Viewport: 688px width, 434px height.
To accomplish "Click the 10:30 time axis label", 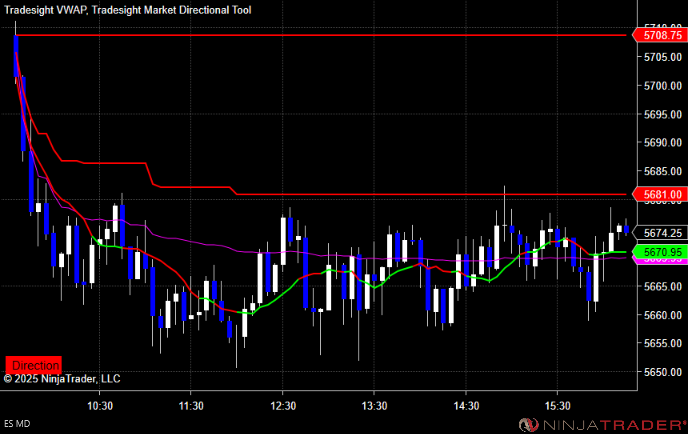I will point(100,406).
